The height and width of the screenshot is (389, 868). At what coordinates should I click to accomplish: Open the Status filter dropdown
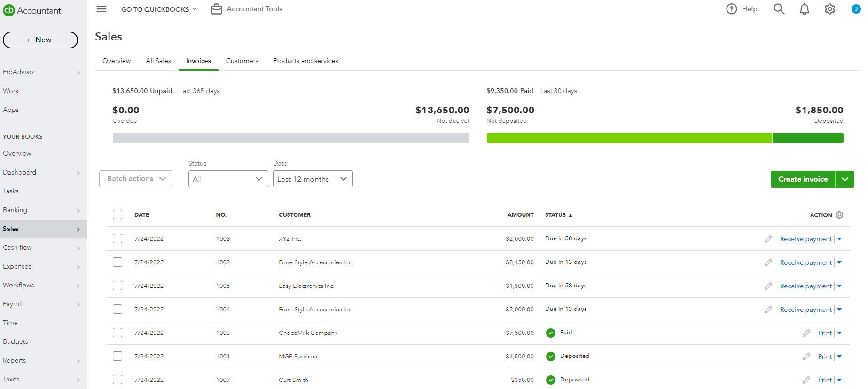(228, 179)
